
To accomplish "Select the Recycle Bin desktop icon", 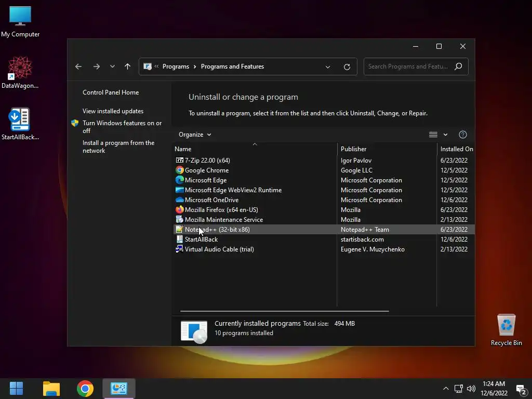I will [x=506, y=329].
